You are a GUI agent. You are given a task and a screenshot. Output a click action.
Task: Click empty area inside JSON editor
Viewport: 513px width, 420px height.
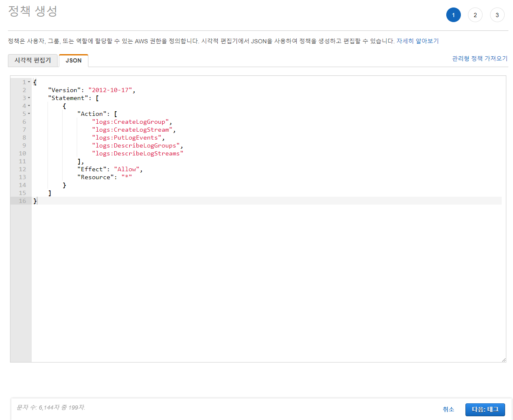tap(267, 283)
